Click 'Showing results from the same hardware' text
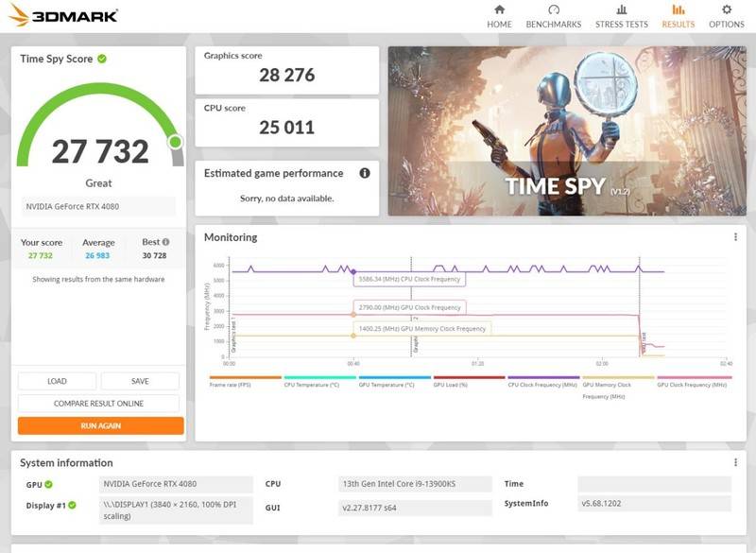This screenshot has width=756, height=553. coord(98,279)
